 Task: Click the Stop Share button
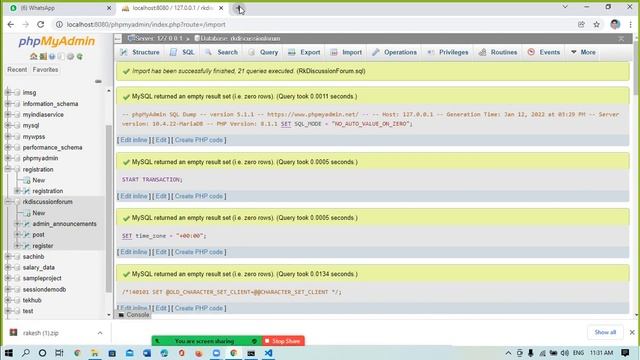(283, 341)
